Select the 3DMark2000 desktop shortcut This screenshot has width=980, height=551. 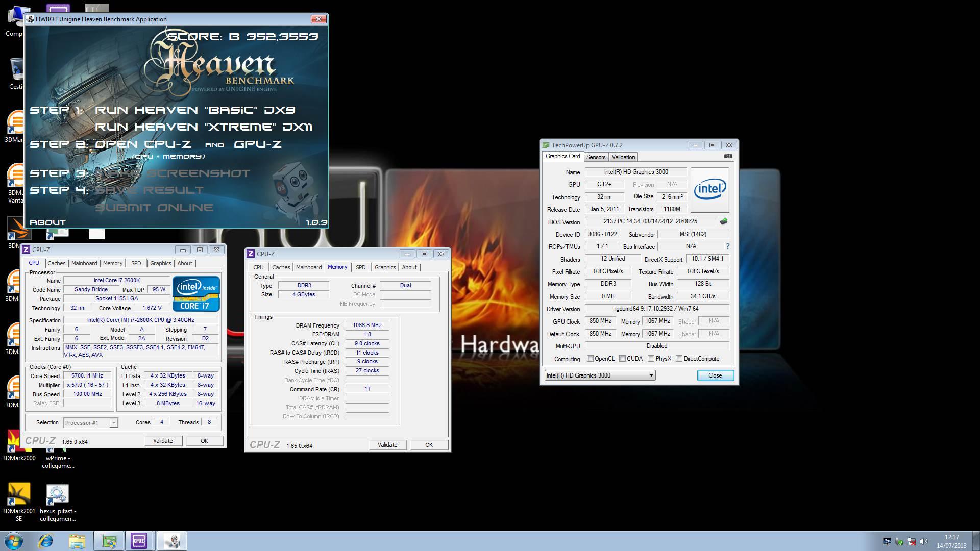pos(19,445)
